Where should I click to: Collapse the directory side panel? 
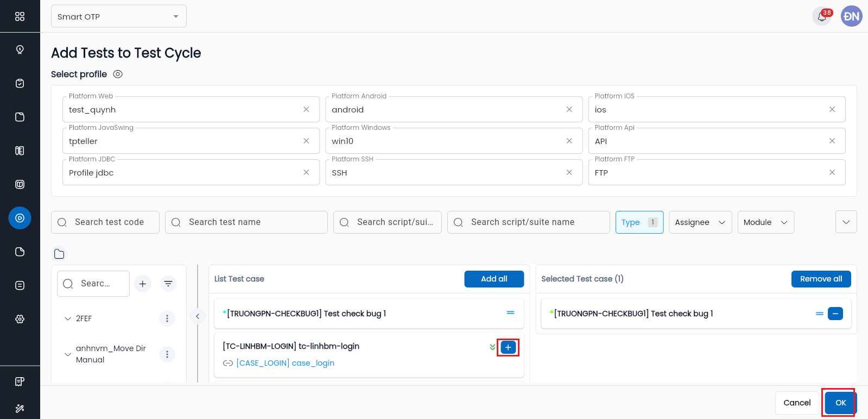coord(198,316)
